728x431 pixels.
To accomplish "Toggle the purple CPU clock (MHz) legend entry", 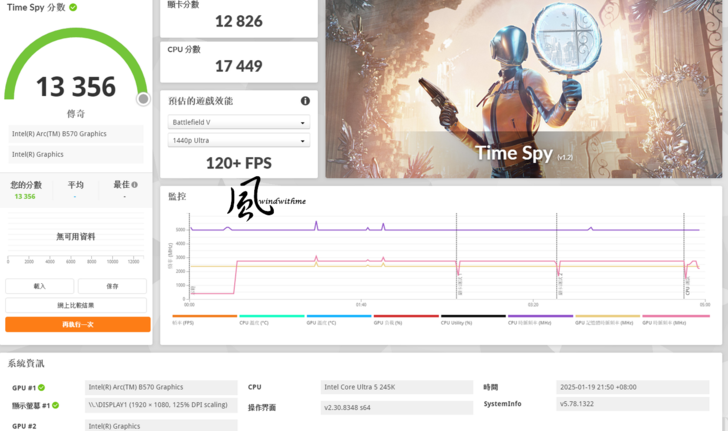I will [x=540, y=320].
